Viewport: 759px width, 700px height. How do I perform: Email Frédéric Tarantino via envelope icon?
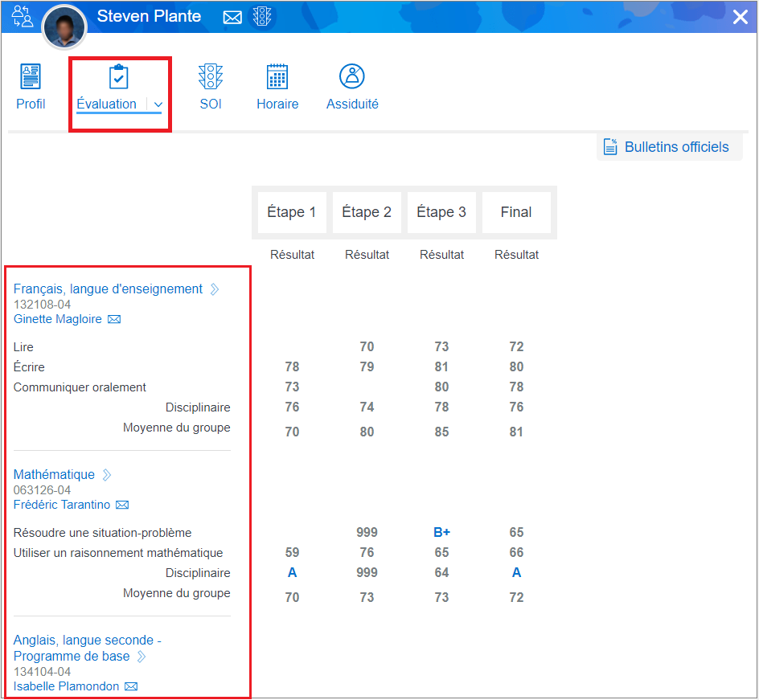coord(122,506)
